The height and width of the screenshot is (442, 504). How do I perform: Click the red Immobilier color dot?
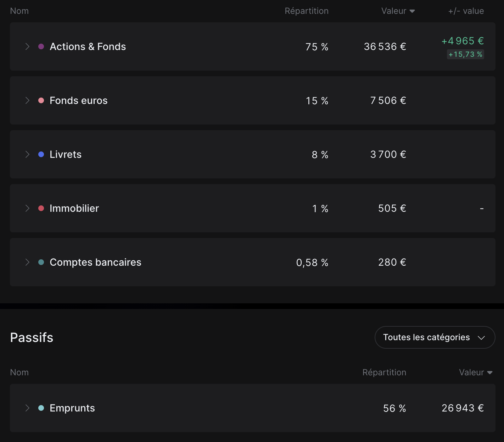pos(41,208)
